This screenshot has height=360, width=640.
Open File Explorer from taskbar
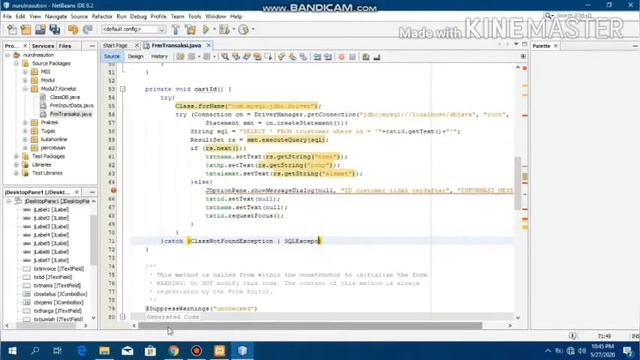(x=104, y=351)
